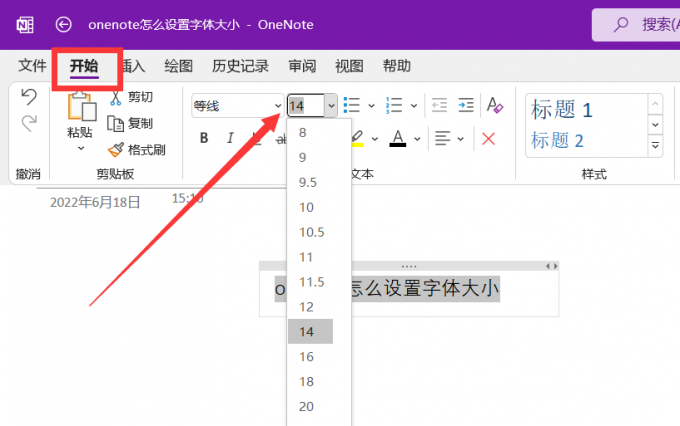This screenshot has height=426, width=680.
Task: Switch to the 审阅 tab
Action: coord(302,66)
